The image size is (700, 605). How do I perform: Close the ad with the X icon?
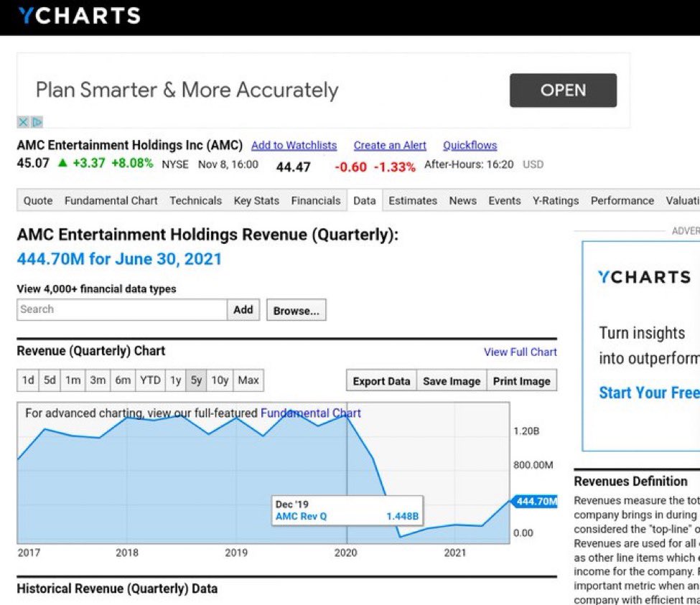tap(23, 122)
